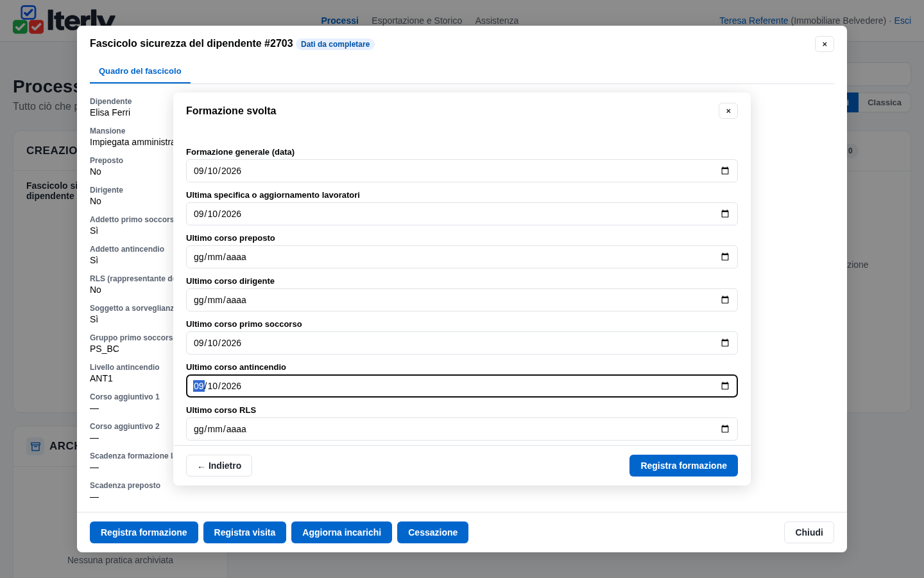Image resolution: width=924 pixels, height=578 pixels.
Task: Click the Indietro back button
Action: pyautogui.click(x=219, y=466)
